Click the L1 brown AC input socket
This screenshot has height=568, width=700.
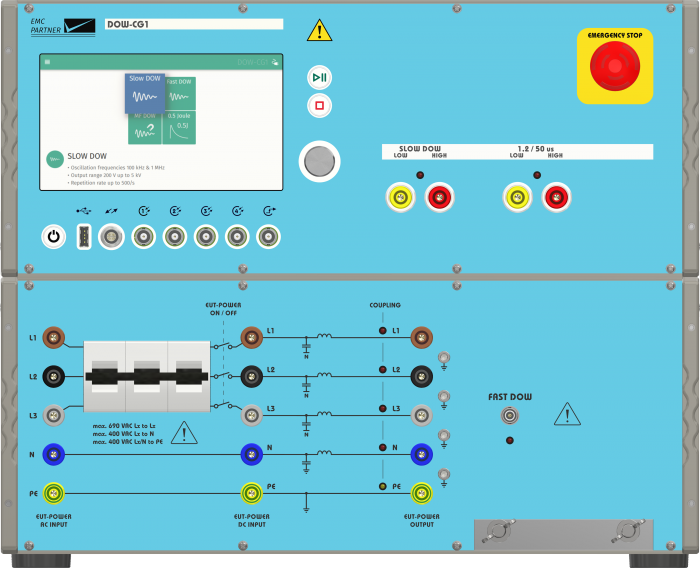click(x=54, y=338)
